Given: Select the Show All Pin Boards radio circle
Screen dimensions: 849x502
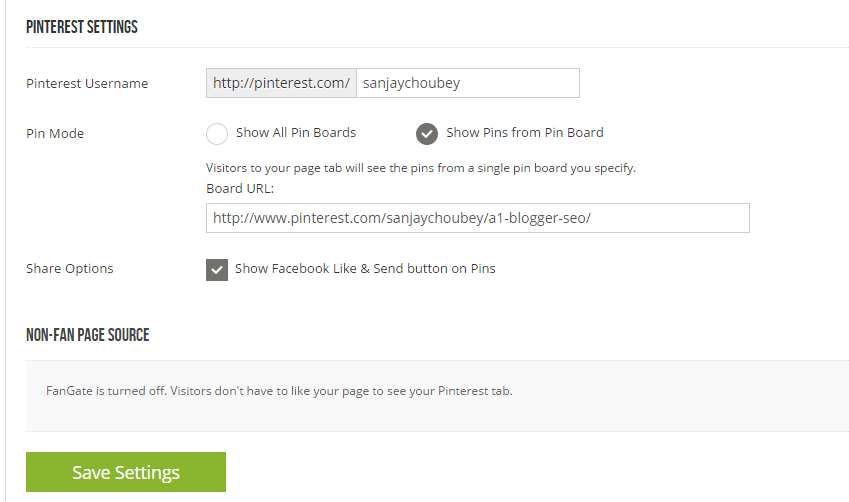Looking at the screenshot, I should 217,134.
